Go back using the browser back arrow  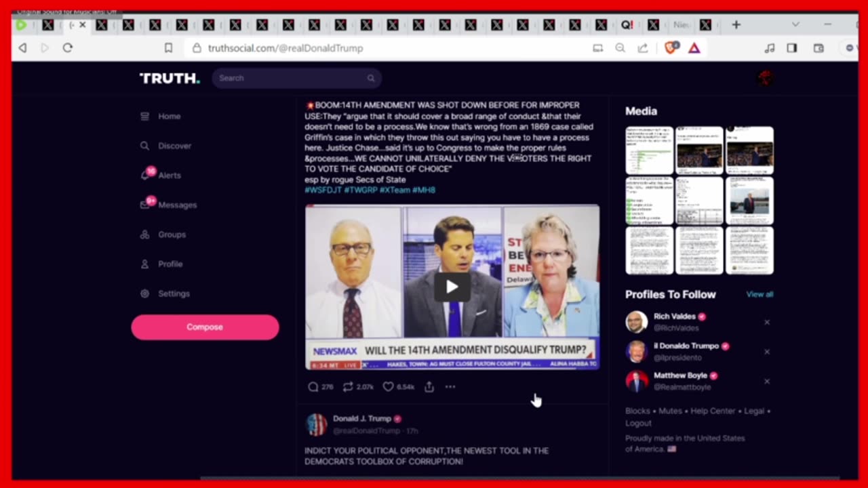click(x=23, y=48)
